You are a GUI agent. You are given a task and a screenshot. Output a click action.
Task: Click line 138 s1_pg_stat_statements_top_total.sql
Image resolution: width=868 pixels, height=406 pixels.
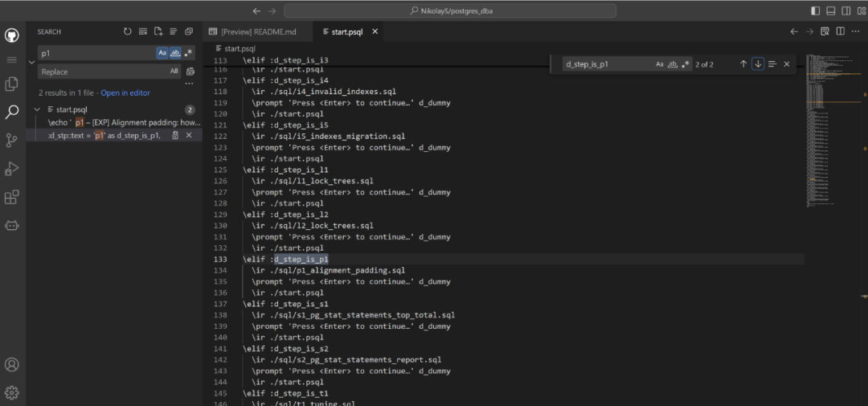pyautogui.click(x=353, y=315)
